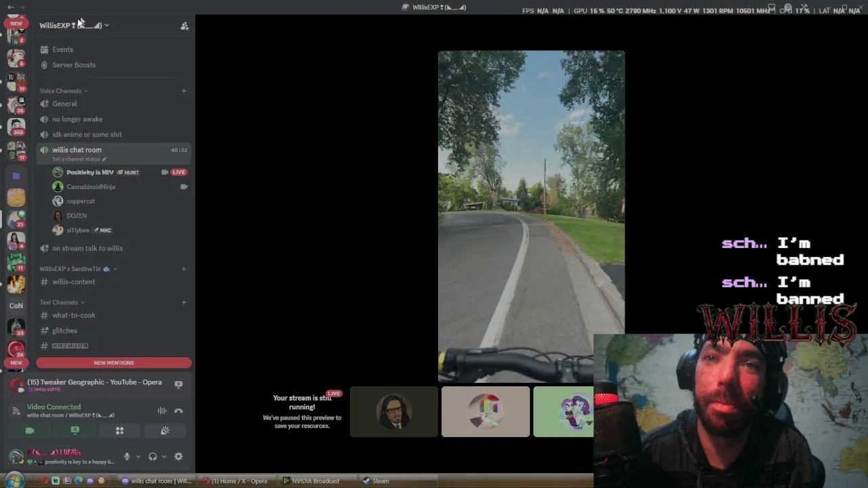Image resolution: width=868 pixels, height=488 pixels.
Task: Toggle noise suppression waveform icon
Action: tap(162, 411)
